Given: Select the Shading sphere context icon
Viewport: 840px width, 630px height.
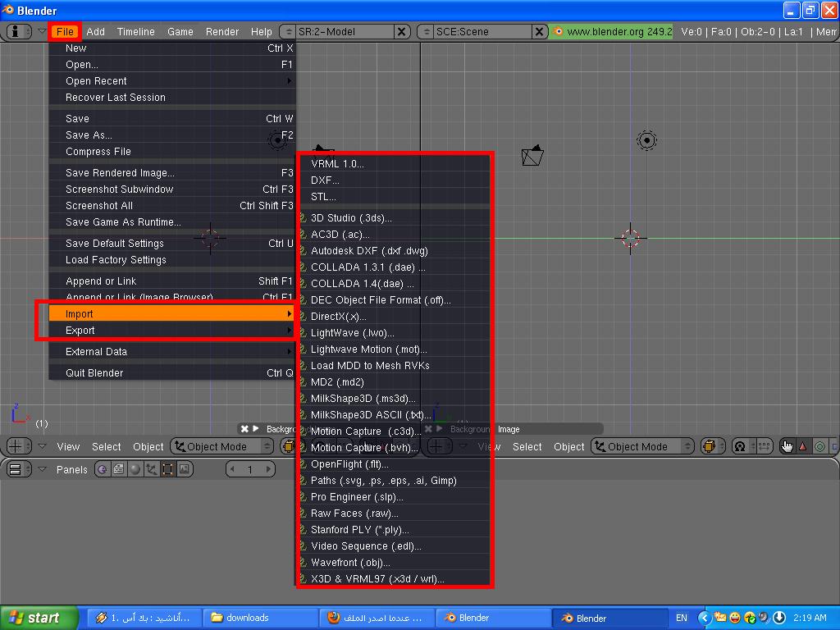Looking at the screenshot, I should pos(135,469).
